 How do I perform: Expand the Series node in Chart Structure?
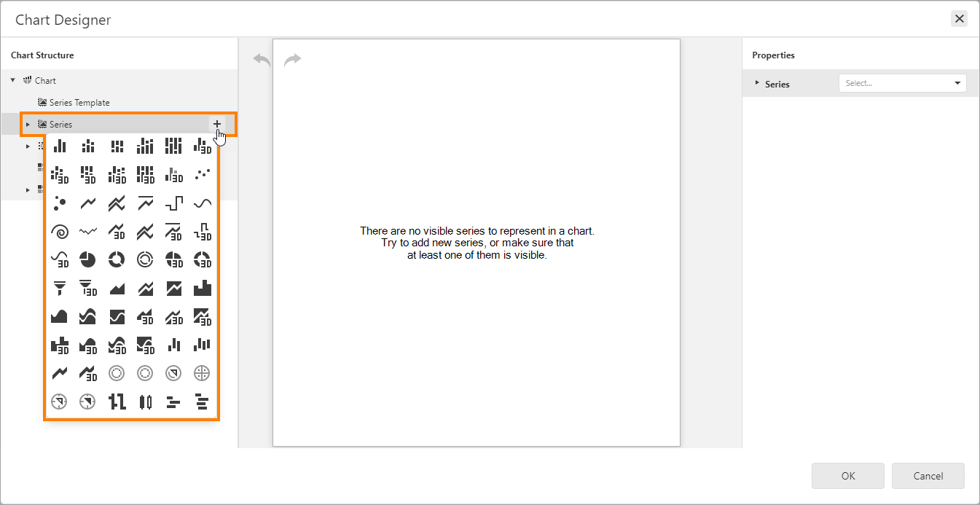tap(28, 125)
